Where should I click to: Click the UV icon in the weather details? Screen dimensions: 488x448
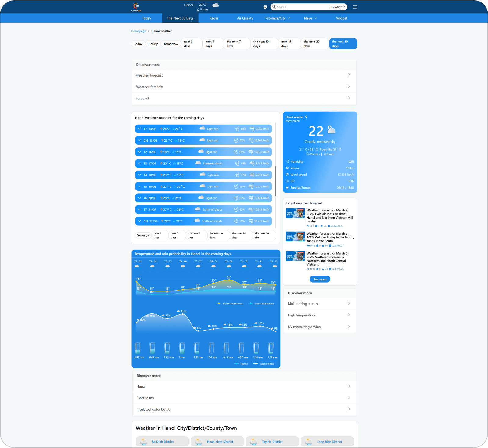click(x=287, y=181)
